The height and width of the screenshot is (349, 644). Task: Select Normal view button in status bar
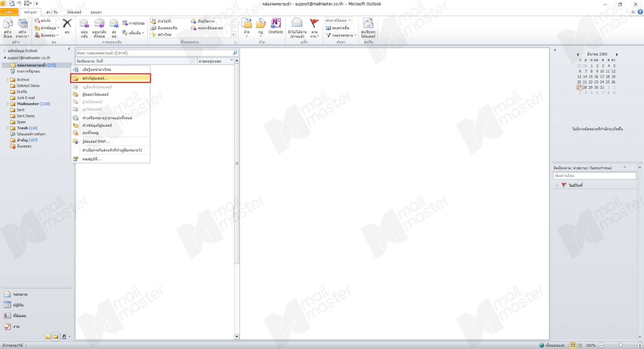coord(573,345)
